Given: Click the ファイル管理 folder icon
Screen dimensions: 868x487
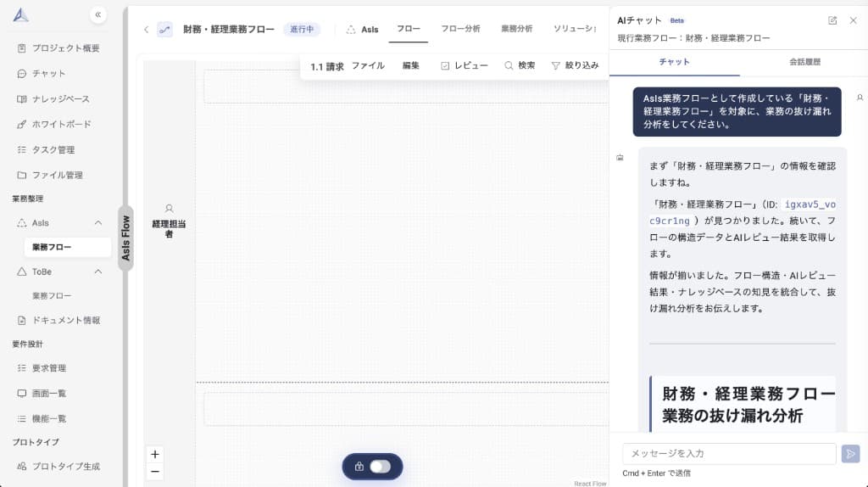Looking at the screenshot, I should click(x=21, y=175).
